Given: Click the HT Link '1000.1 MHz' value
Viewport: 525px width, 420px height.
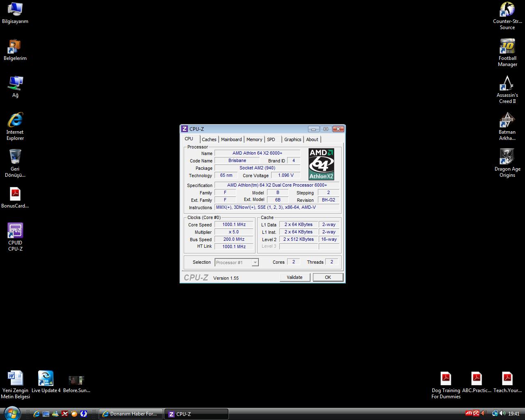Looking at the screenshot, I should tap(234, 247).
